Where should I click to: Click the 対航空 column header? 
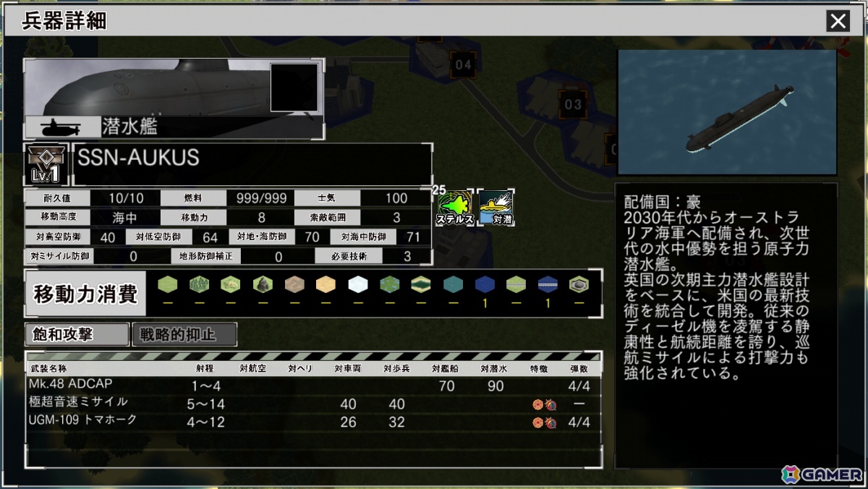click(x=252, y=369)
